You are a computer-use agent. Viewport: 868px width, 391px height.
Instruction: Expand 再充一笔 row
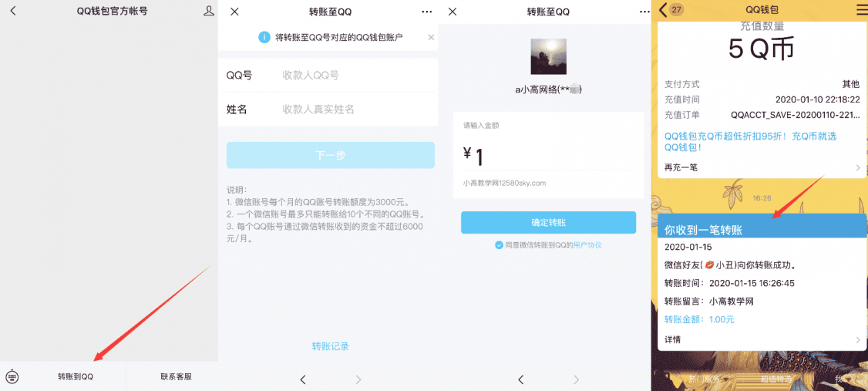pos(762,167)
